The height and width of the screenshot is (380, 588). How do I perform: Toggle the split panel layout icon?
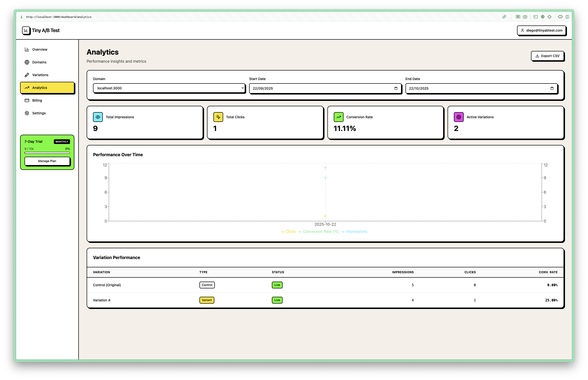coord(567,17)
